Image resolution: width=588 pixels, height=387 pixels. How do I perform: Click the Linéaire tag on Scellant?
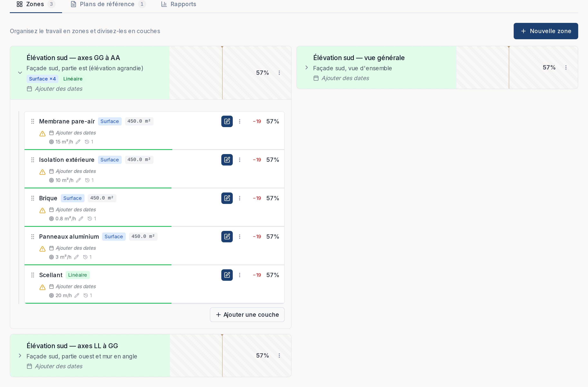(78, 275)
